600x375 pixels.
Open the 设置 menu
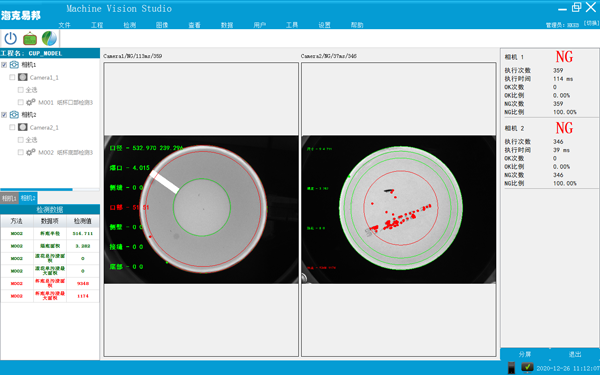pos(324,25)
